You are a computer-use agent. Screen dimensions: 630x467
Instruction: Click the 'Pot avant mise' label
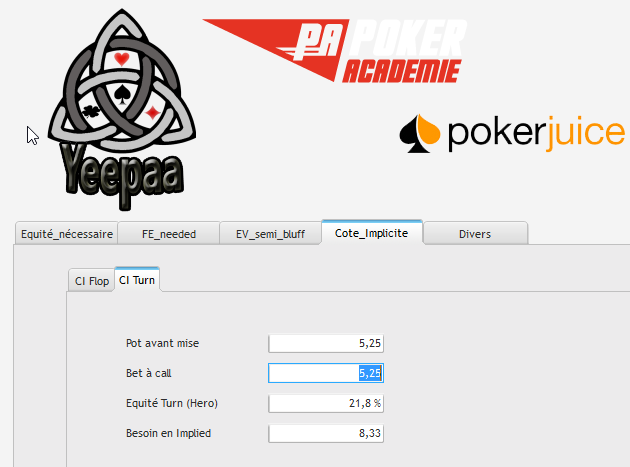[162, 343]
